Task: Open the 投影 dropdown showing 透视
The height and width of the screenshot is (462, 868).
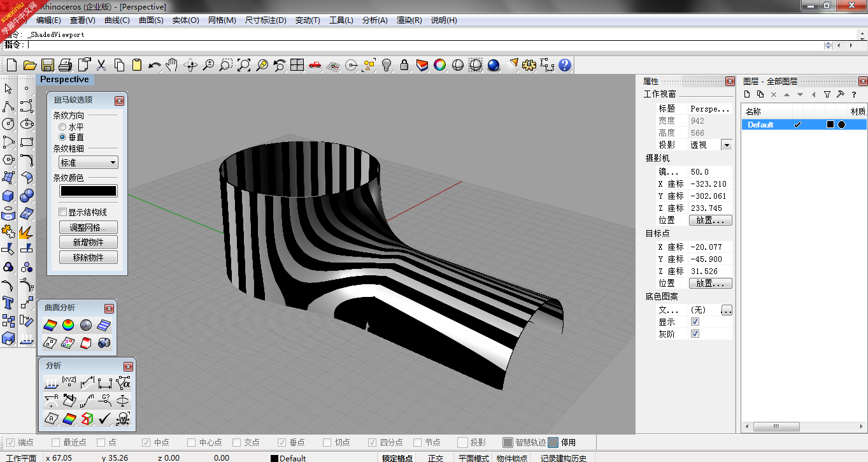Action: (x=726, y=145)
